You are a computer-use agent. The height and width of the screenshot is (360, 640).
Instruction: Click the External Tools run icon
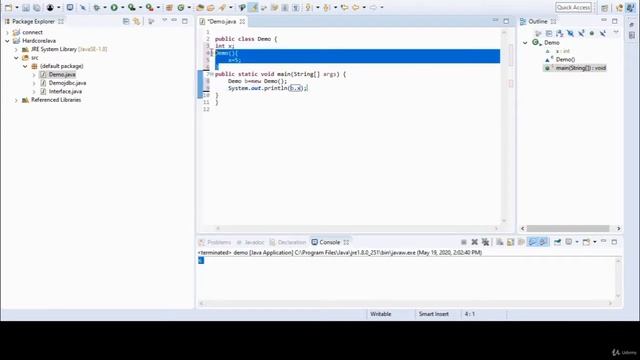(150, 7)
